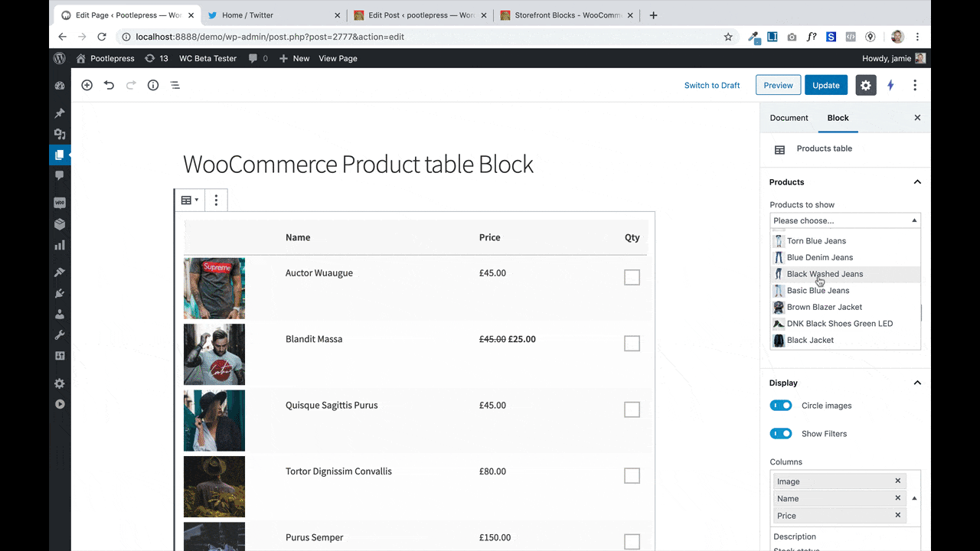The height and width of the screenshot is (551, 980).
Task: Open the block inserter plus icon
Action: pos(87,85)
